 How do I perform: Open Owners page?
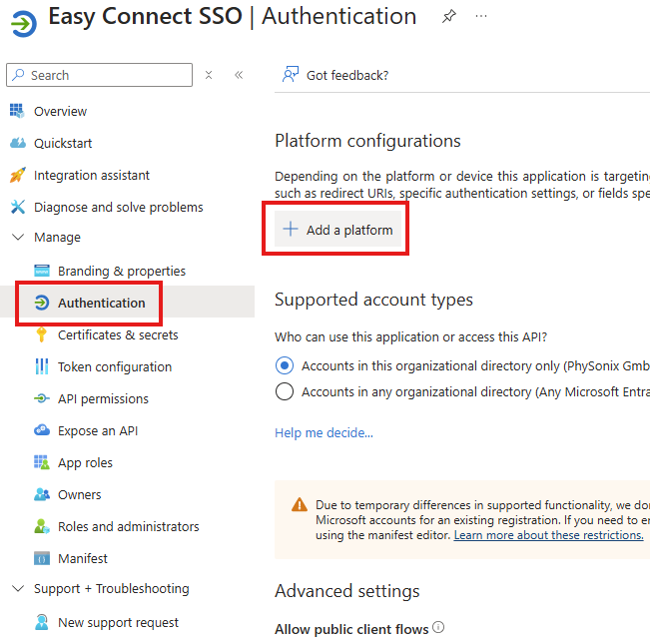pyautogui.click(x=79, y=494)
